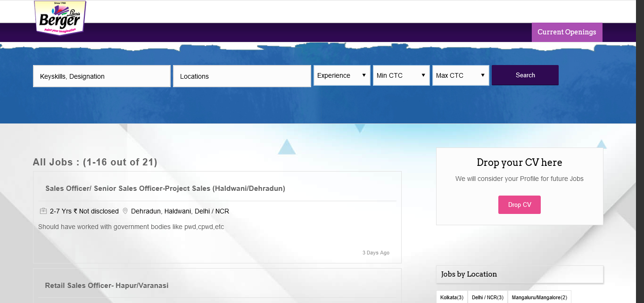Open the Sales Officer-Project Sales job listing
Screen dimensions: 644x303
click(x=165, y=188)
